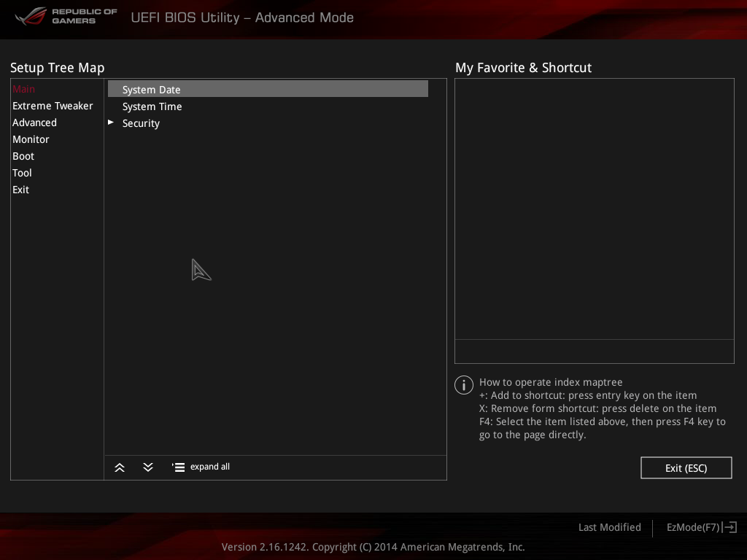This screenshot has height=560, width=747.
Task: Select the Advanced category
Action: pos(34,122)
